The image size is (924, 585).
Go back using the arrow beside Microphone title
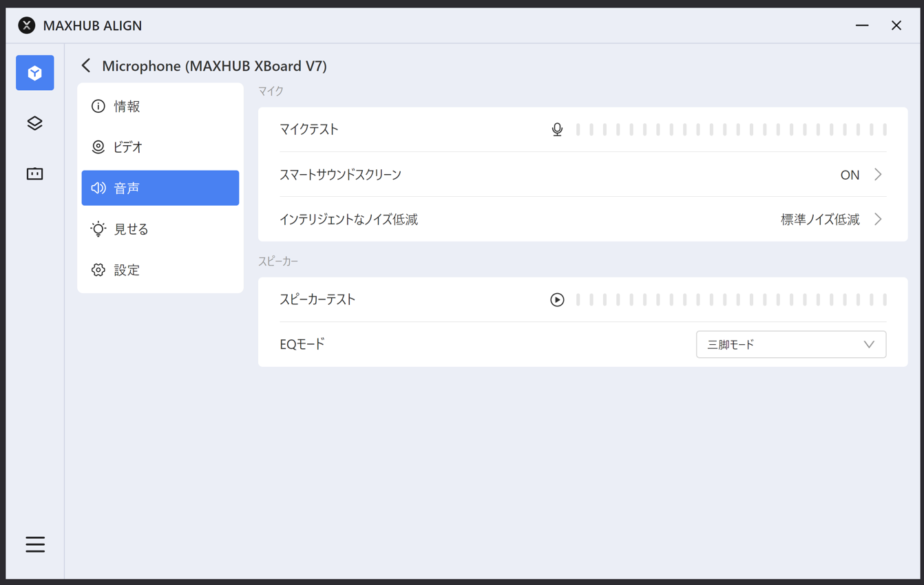click(86, 65)
